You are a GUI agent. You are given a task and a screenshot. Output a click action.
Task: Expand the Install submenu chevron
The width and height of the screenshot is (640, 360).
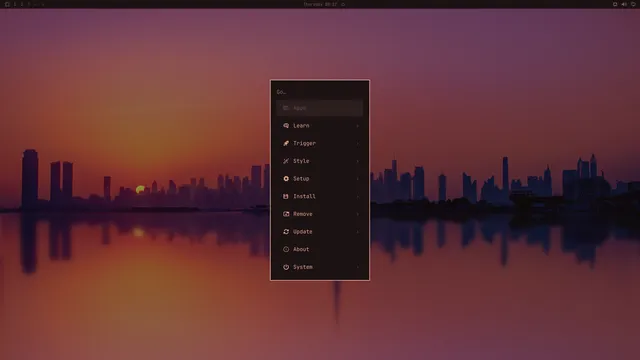coord(358,196)
